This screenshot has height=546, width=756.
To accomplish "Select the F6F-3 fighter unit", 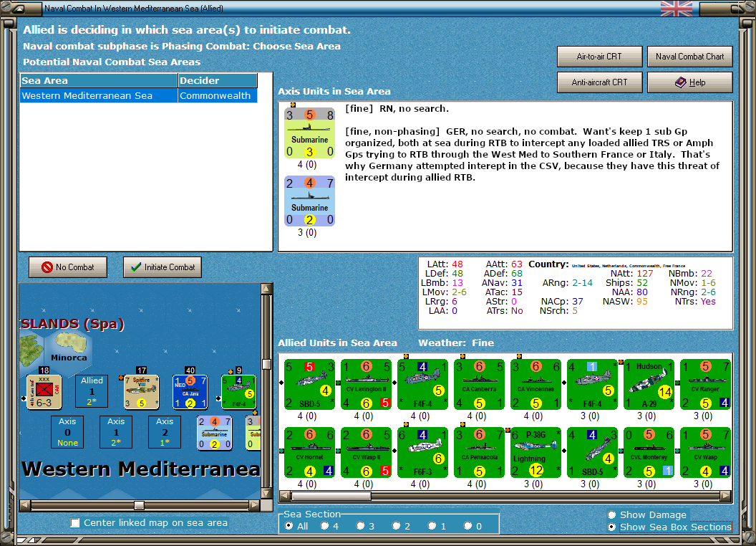I will coord(423,452).
